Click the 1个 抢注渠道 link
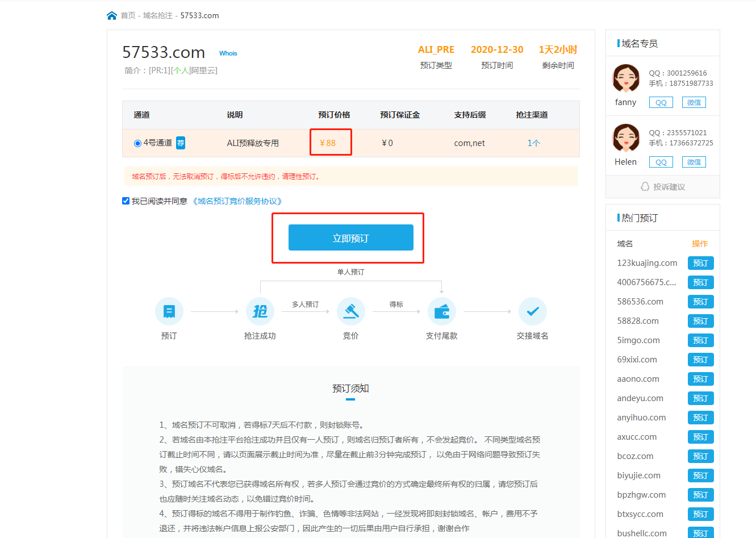This screenshot has height=538, width=756. (x=533, y=143)
